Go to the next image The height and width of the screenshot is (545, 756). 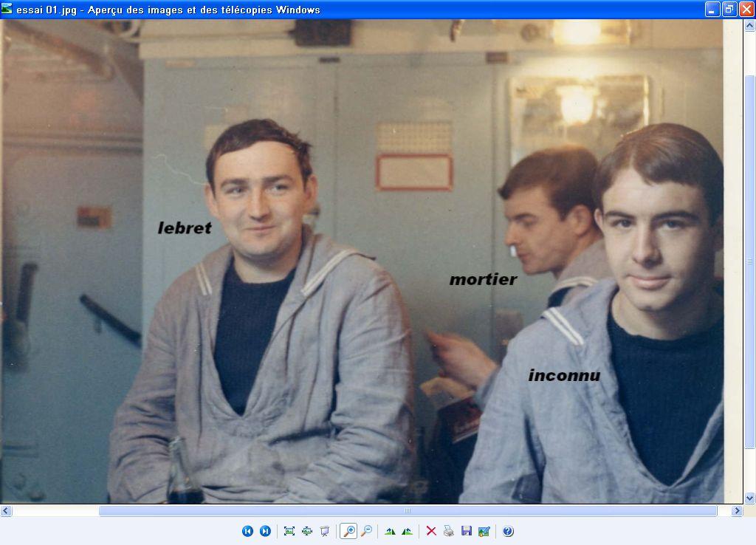(265, 531)
